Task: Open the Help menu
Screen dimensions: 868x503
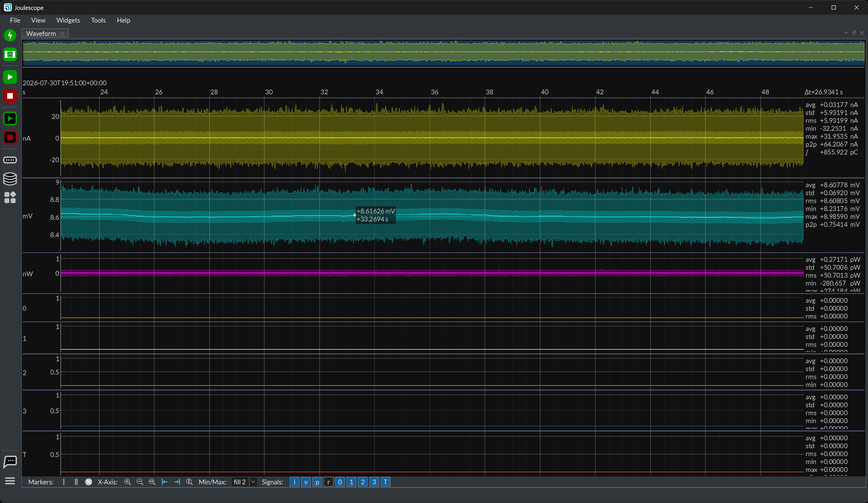Action: [x=123, y=20]
